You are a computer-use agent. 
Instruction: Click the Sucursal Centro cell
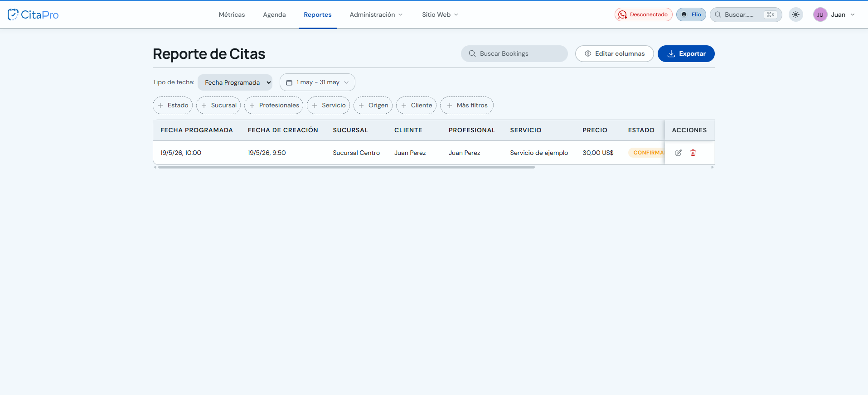356,153
